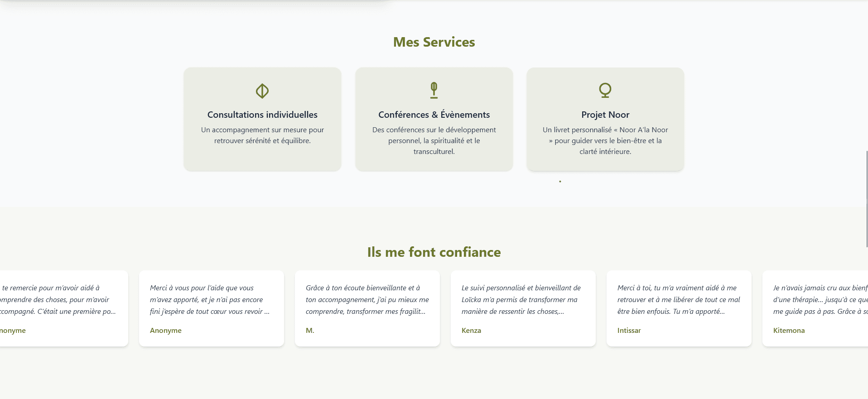Open the Consultations individuelles service title
The height and width of the screenshot is (399, 868).
click(262, 115)
